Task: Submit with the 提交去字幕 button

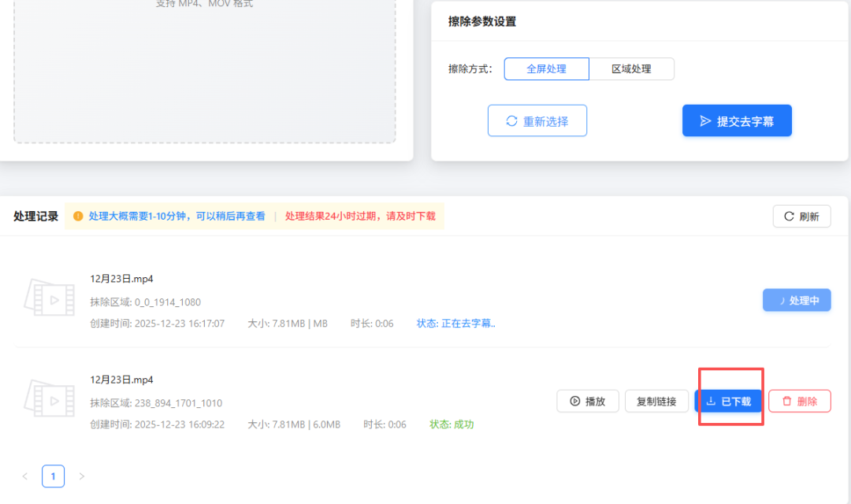Action: click(x=737, y=120)
